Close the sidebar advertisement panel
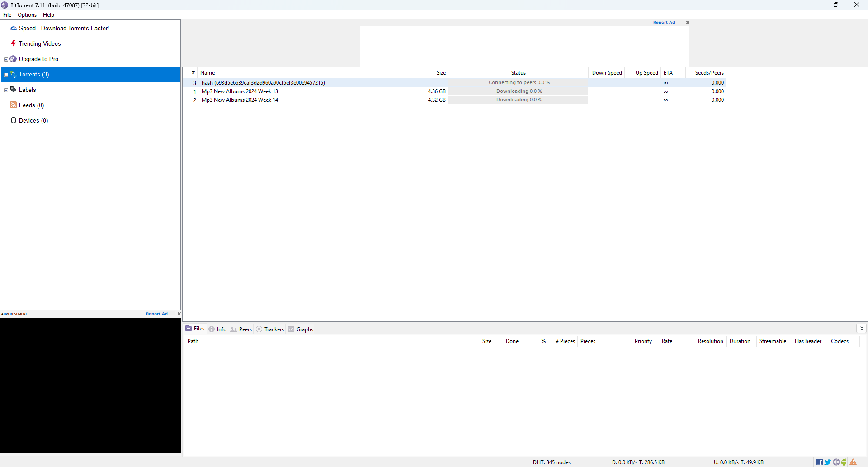868x467 pixels. (179, 314)
